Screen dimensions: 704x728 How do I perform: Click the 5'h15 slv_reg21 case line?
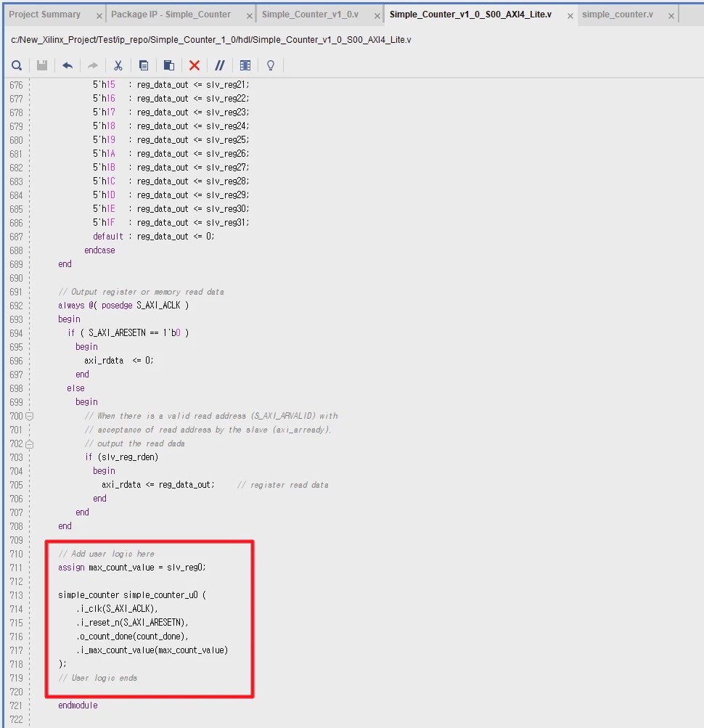point(171,84)
